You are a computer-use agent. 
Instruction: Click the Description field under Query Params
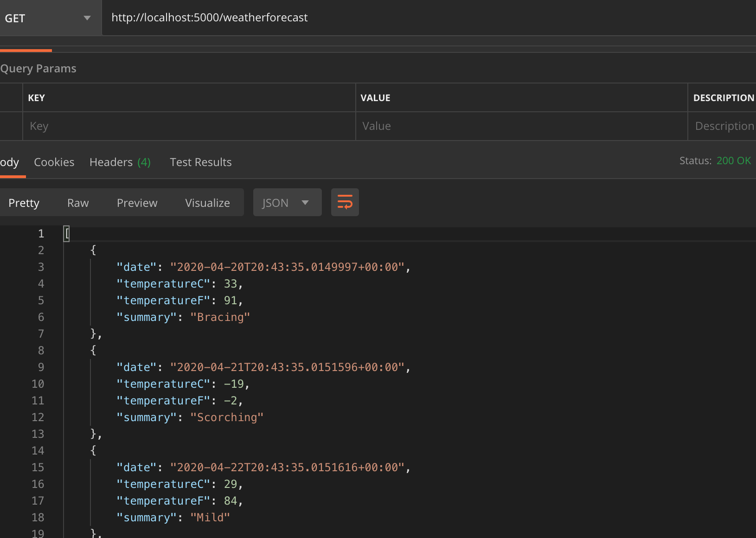724,126
